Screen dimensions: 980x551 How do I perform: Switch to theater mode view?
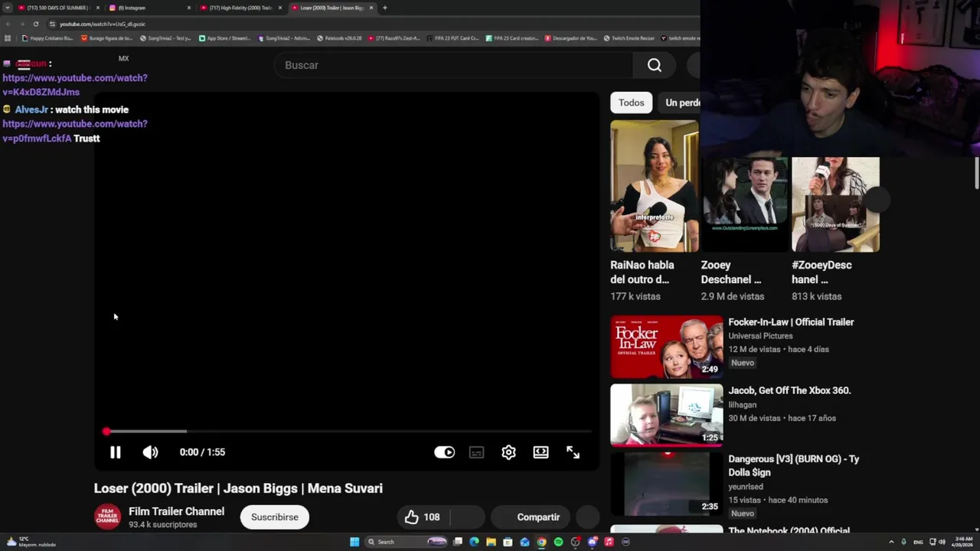[541, 452]
